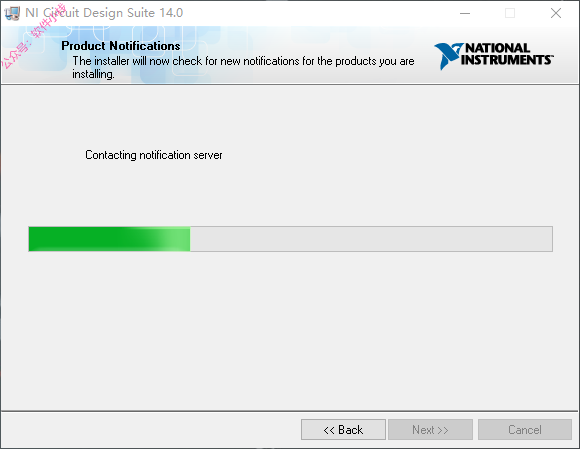Click the word 'installing.' in the header
Image resolution: width=580 pixels, height=449 pixels.
(93, 74)
